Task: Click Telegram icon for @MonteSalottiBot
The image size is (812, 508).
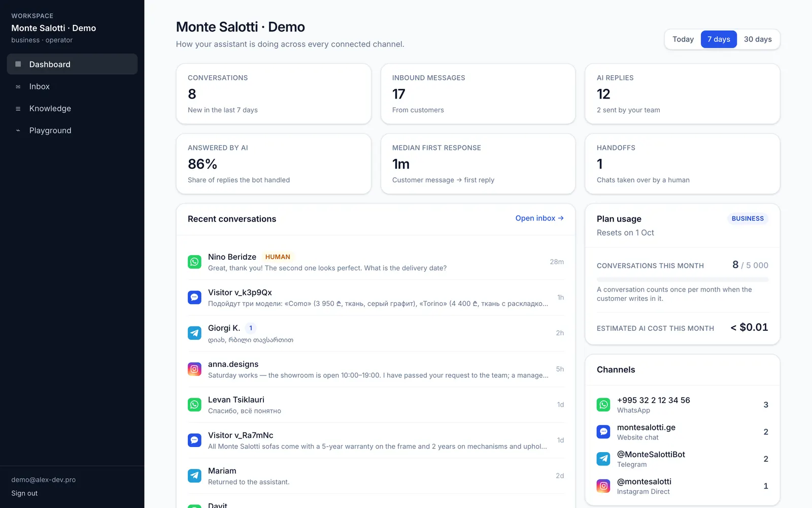Action: (603, 459)
